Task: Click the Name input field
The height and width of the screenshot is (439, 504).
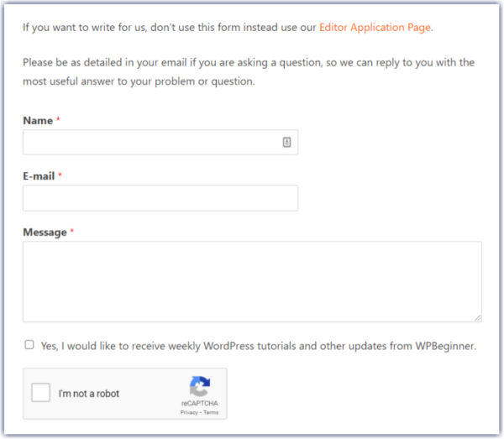Action: pos(151,143)
